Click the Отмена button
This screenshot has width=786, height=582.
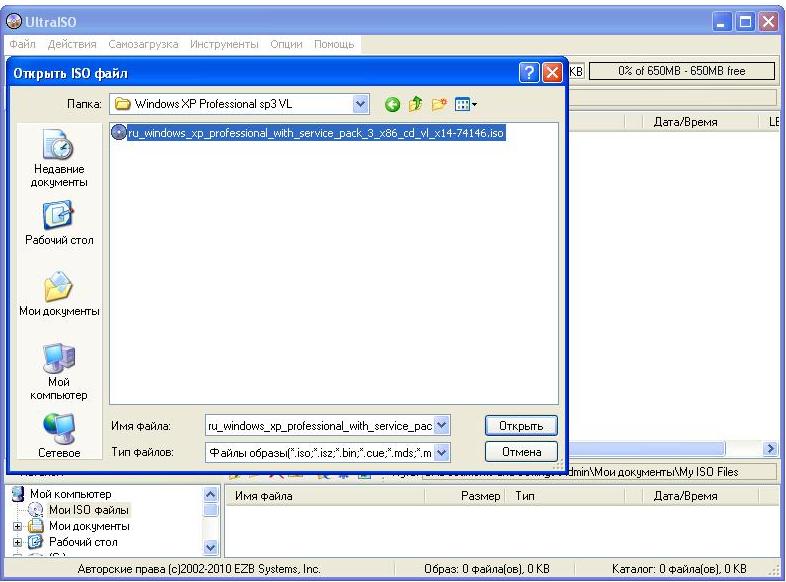pyautogui.click(x=521, y=452)
